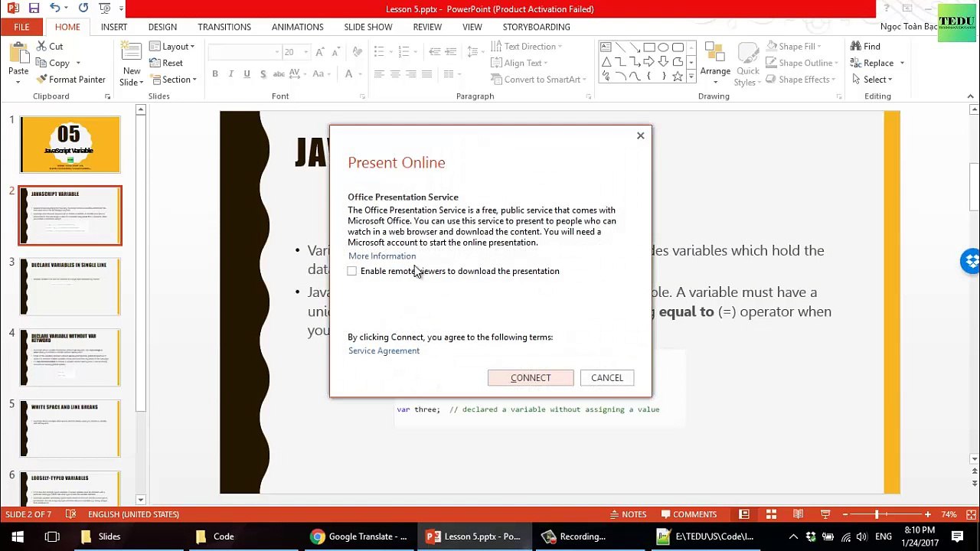980x551 pixels.
Task: Click CONNECT in Present Online dialog
Action: 531,377
